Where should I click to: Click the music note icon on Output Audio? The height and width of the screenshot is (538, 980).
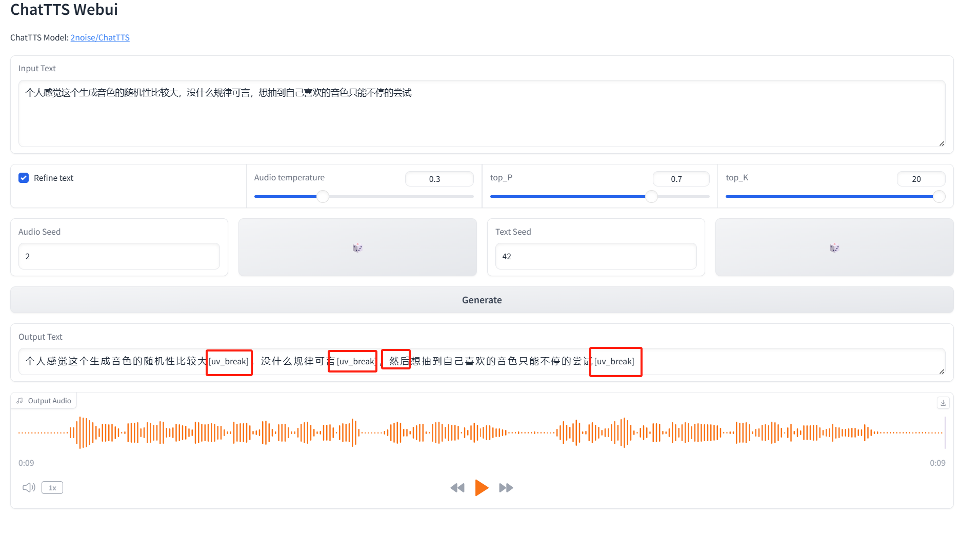tap(19, 401)
